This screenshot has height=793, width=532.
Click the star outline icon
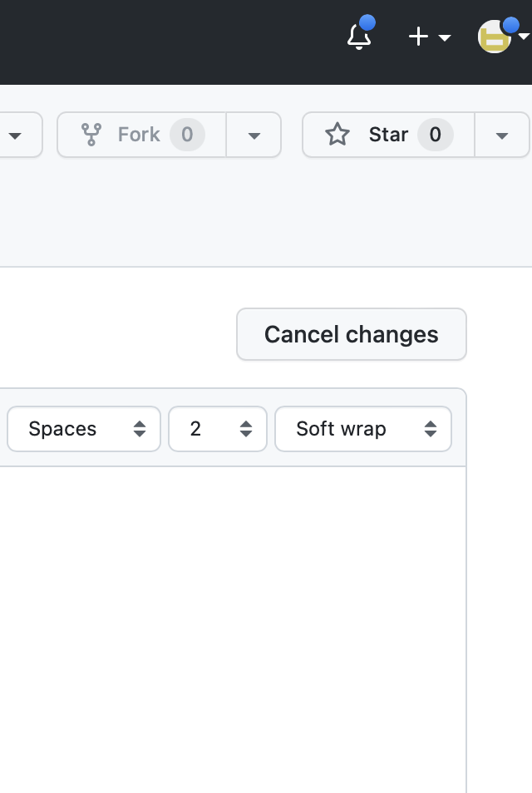click(x=337, y=135)
